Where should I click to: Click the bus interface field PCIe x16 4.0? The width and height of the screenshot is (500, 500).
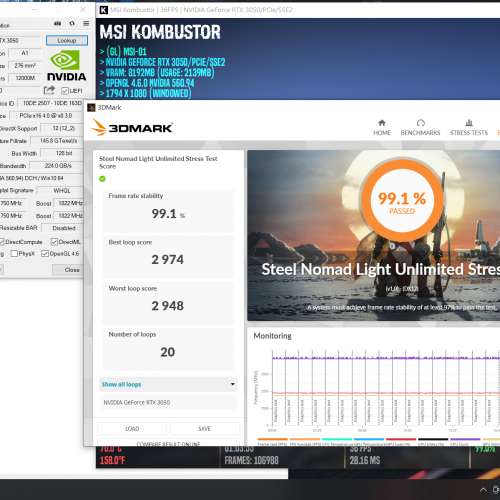pyautogui.click(x=46, y=116)
